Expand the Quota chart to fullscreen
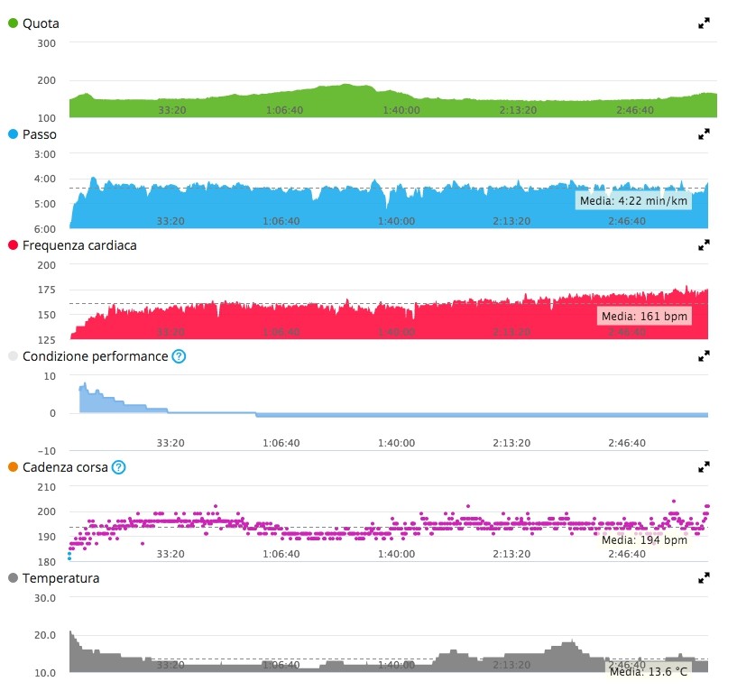The width and height of the screenshot is (737, 700). (705, 23)
